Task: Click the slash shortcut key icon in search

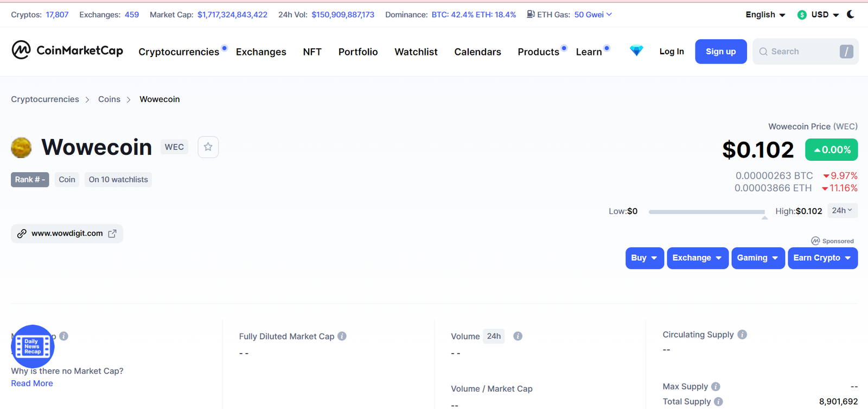Action: (x=846, y=52)
